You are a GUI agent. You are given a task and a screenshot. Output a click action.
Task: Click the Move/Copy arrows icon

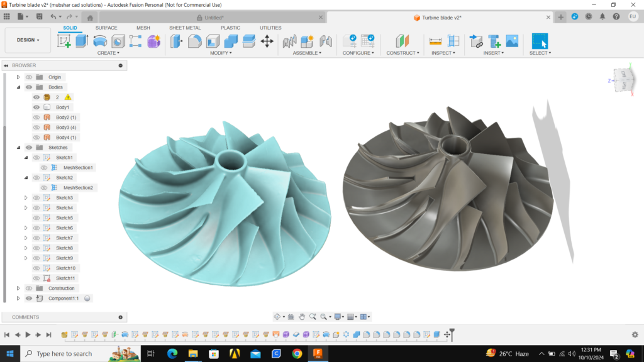[267, 41]
